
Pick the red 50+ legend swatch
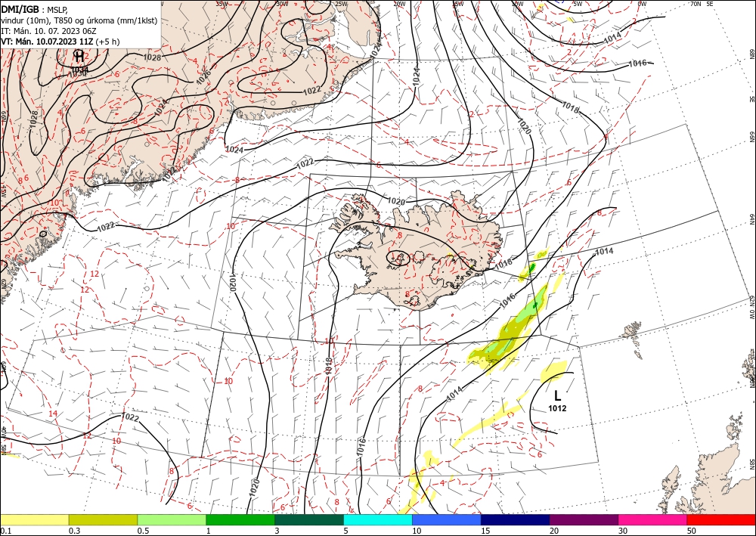(721, 519)
